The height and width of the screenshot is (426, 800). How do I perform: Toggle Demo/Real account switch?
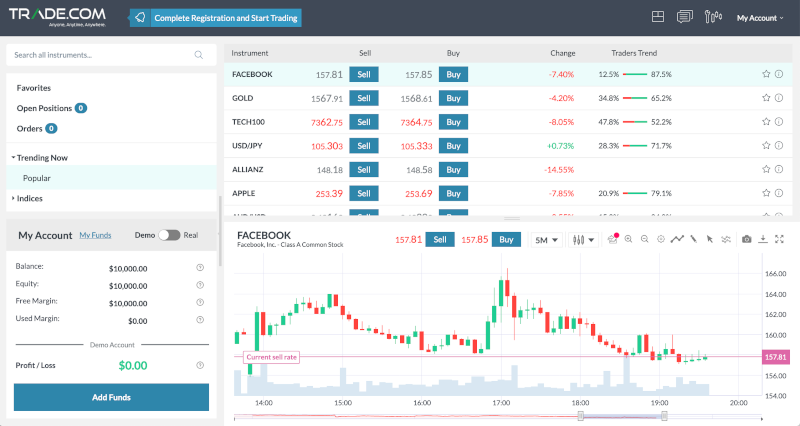[169, 235]
